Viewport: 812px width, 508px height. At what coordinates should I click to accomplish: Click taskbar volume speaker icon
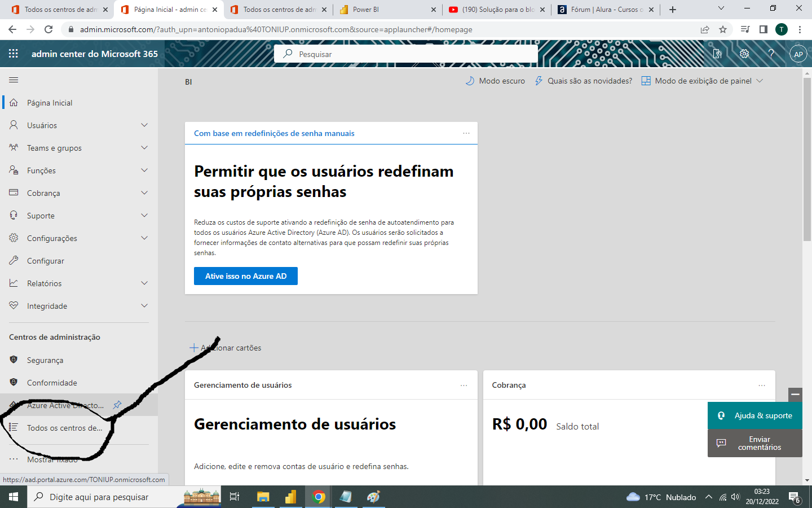(x=735, y=497)
